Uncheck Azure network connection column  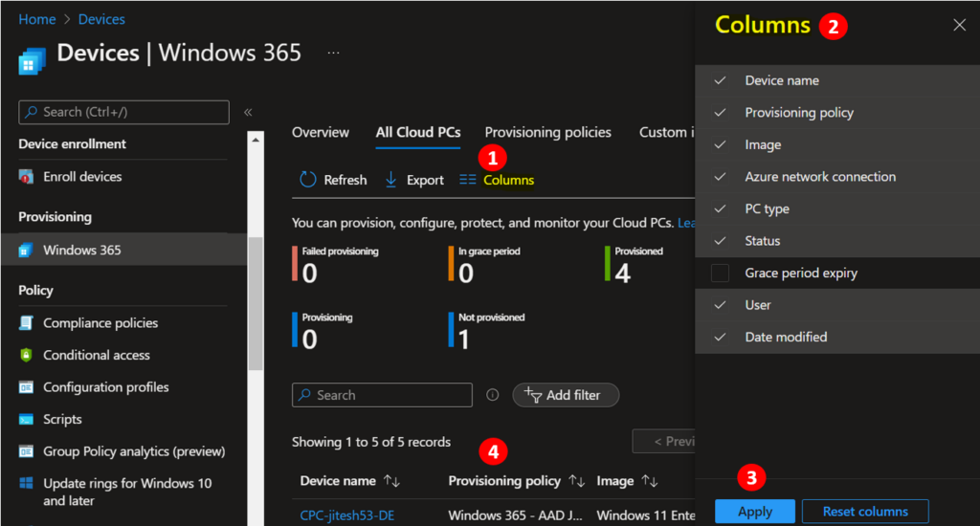coord(720,177)
